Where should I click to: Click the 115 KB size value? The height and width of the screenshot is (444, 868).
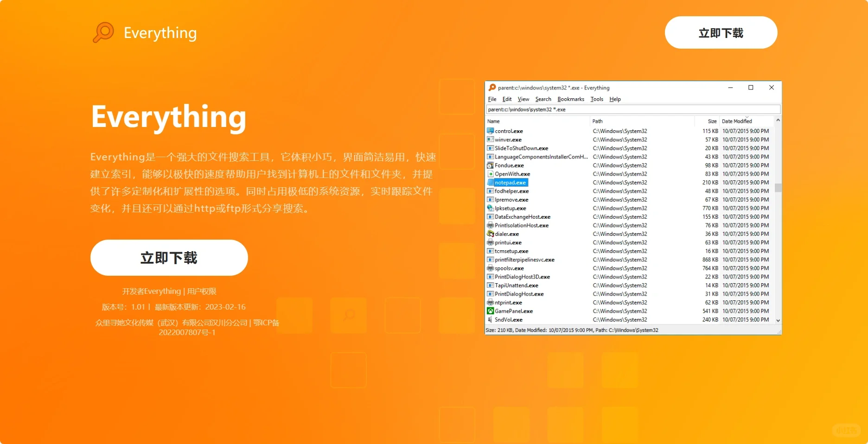click(710, 131)
